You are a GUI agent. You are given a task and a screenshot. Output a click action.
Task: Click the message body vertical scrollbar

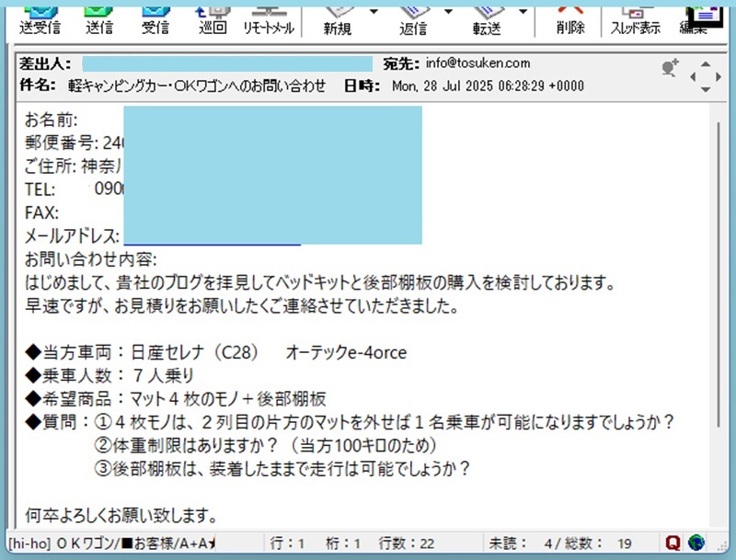point(718,276)
